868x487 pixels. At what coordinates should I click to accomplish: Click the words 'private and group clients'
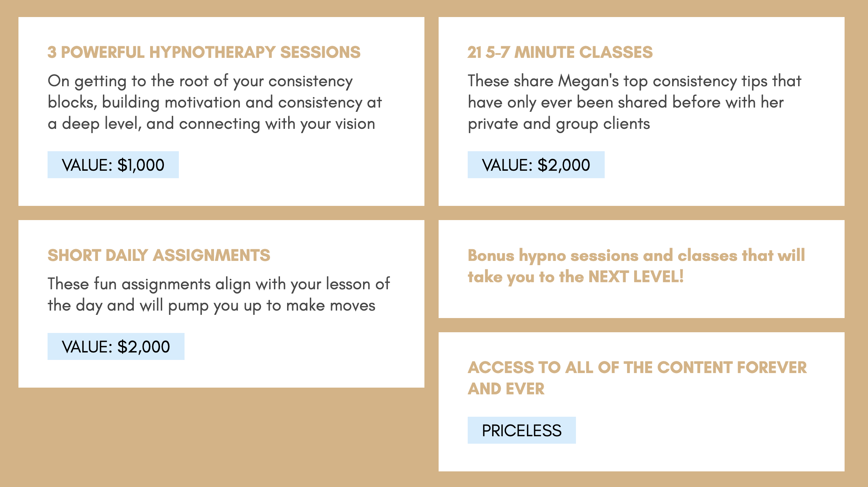click(559, 124)
